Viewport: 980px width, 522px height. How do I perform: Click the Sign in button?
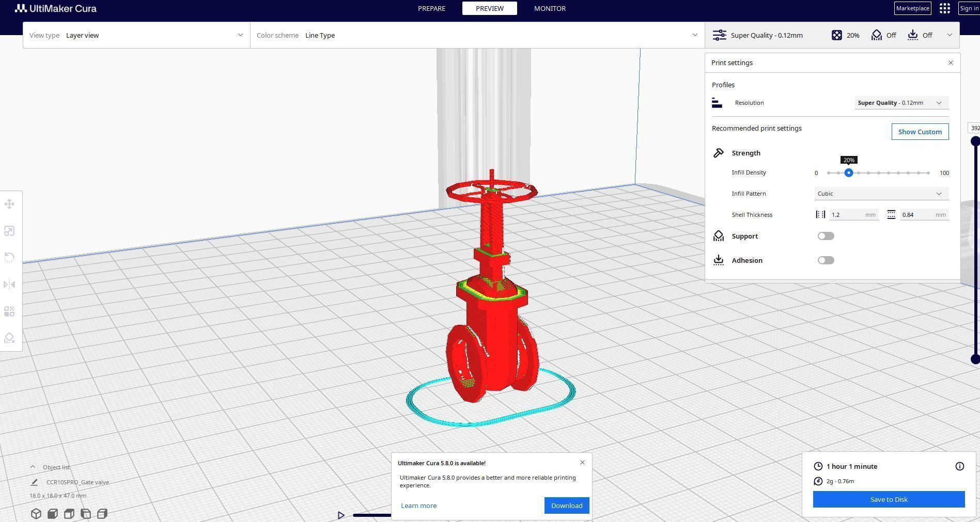tap(969, 8)
